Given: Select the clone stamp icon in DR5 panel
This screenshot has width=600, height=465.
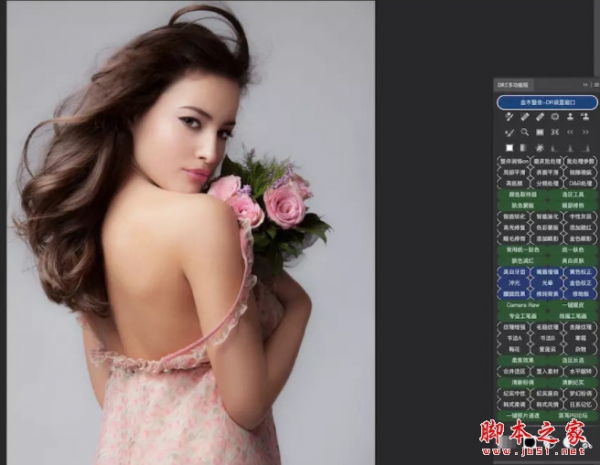Looking at the screenshot, I should [x=570, y=117].
